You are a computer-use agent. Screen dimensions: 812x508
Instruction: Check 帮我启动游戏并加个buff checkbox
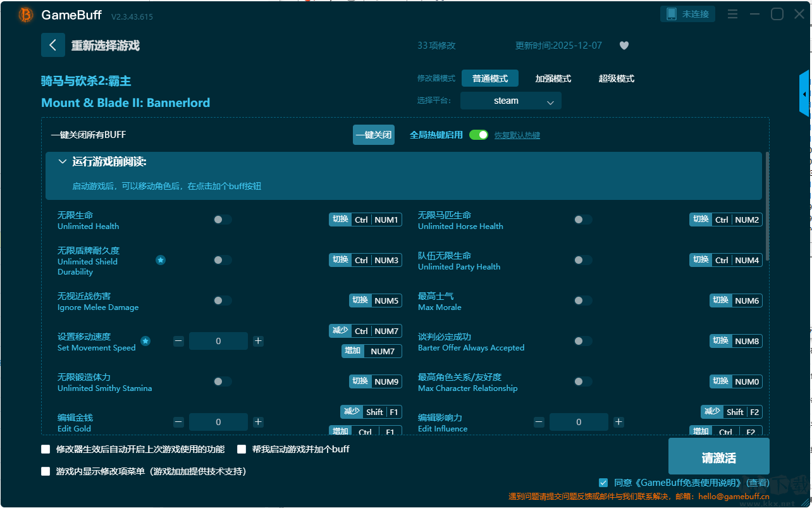(x=242, y=449)
